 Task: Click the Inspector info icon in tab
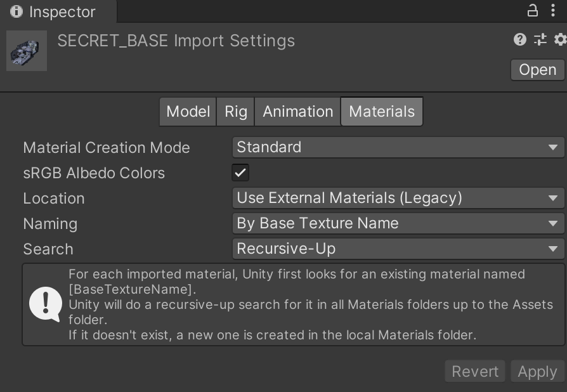16,11
